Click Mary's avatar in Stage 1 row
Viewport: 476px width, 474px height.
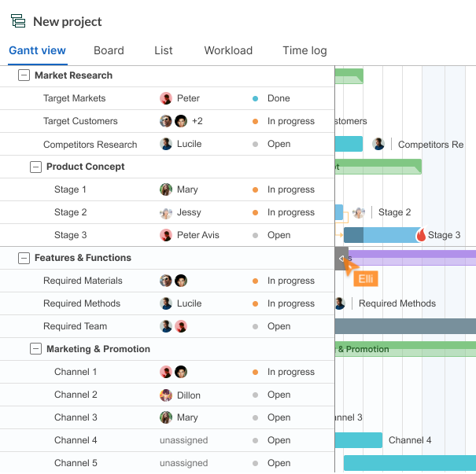(x=166, y=189)
